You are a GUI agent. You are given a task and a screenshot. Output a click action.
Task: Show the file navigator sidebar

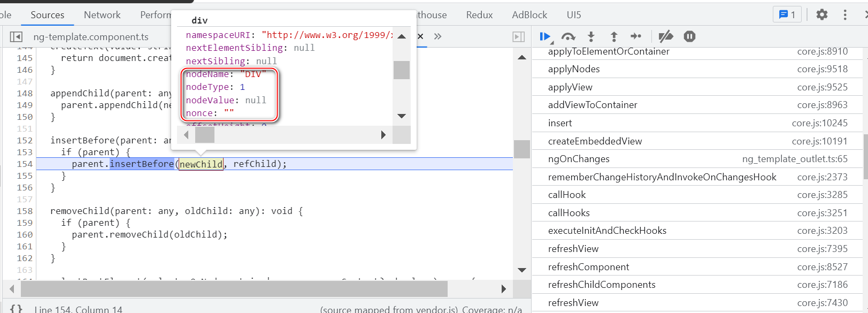[16, 36]
